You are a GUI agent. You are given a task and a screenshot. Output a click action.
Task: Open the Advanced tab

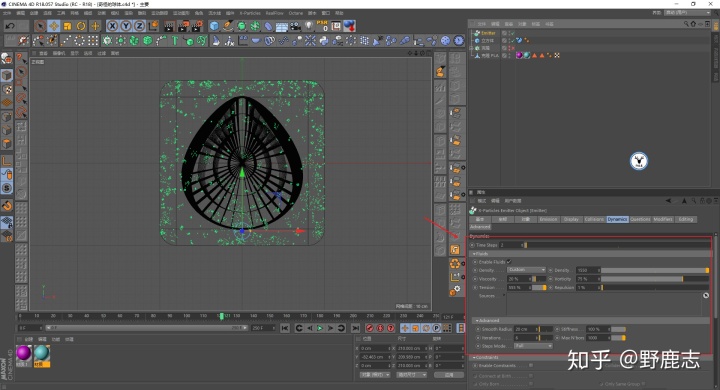pyautogui.click(x=480, y=226)
